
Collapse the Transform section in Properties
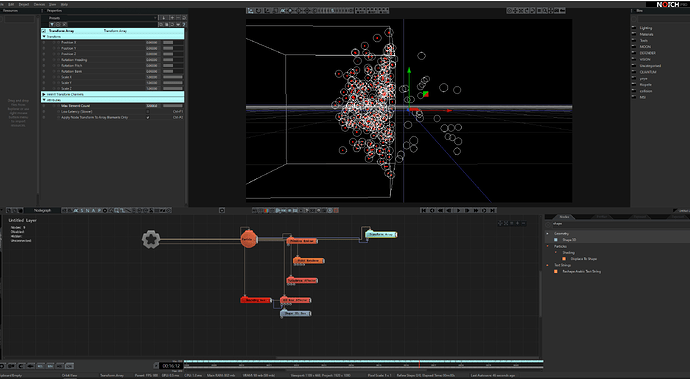tap(44, 37)
